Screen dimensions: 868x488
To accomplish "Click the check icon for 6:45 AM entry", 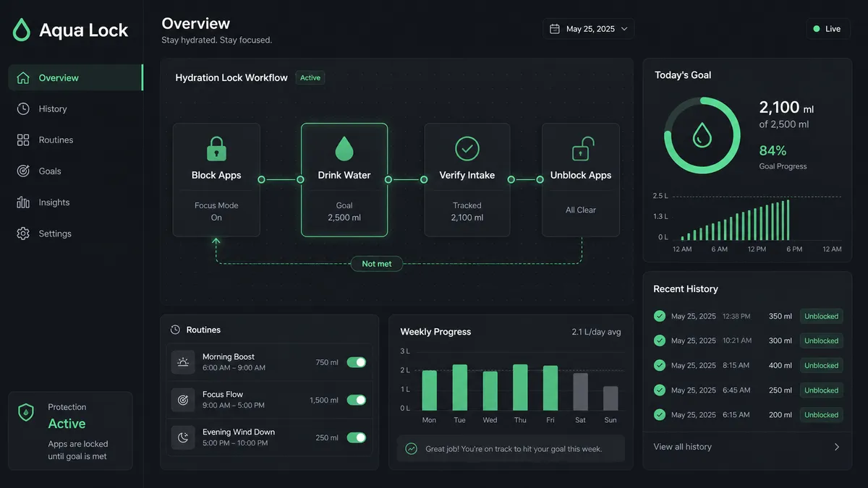I will (x=660, y=390).
